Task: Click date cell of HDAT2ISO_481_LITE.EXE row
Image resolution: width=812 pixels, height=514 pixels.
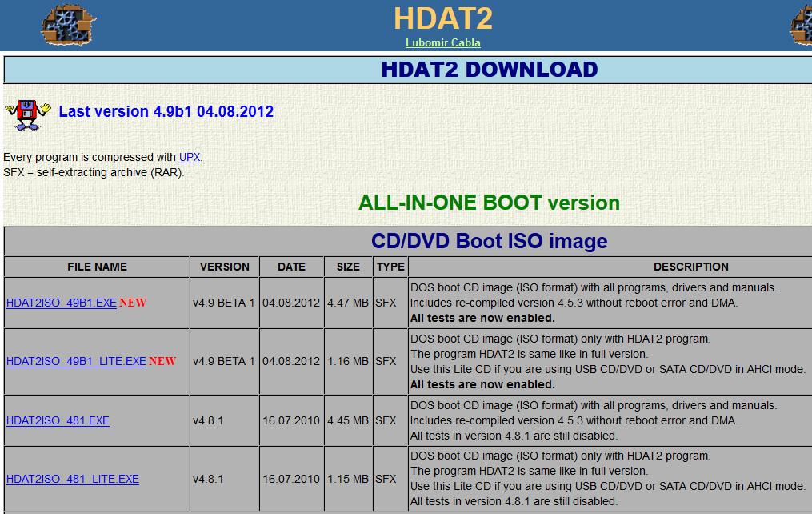Action: pyautogui.click(x=291, y=479)
